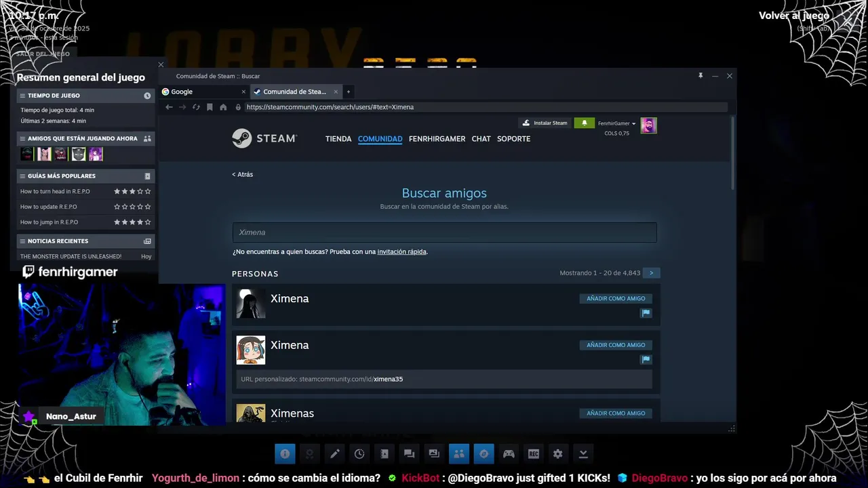Viewport: 868px width, 488px height.
Task: Pin the overlay browser window
Action: pyautogui.click(x=701, y=76)
